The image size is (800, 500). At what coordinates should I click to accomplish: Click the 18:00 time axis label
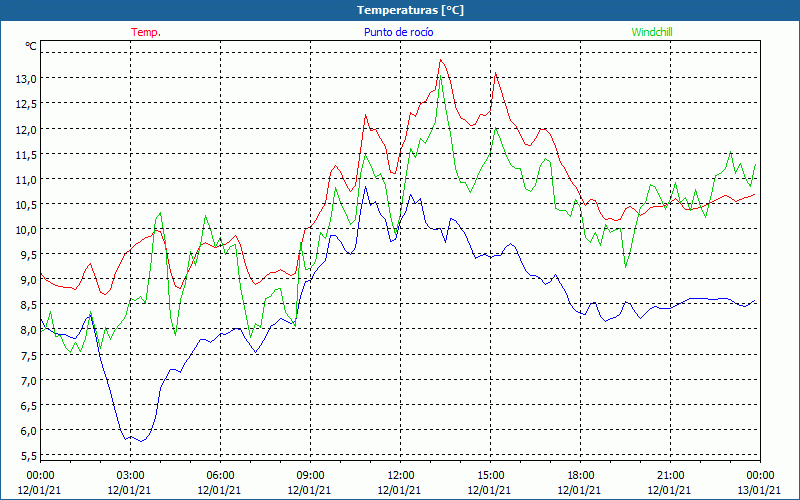point(581,476)
